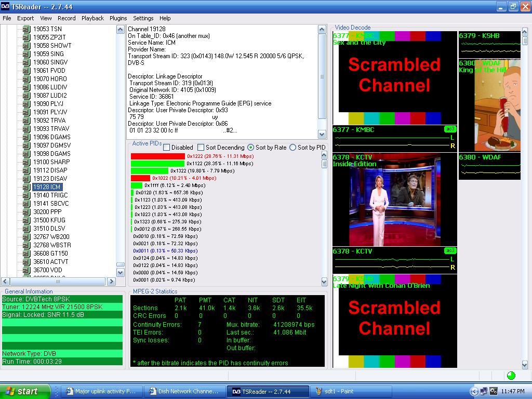Click the icon beside 36700 VOD
This screenshot has height=399, width=532.
26,270
